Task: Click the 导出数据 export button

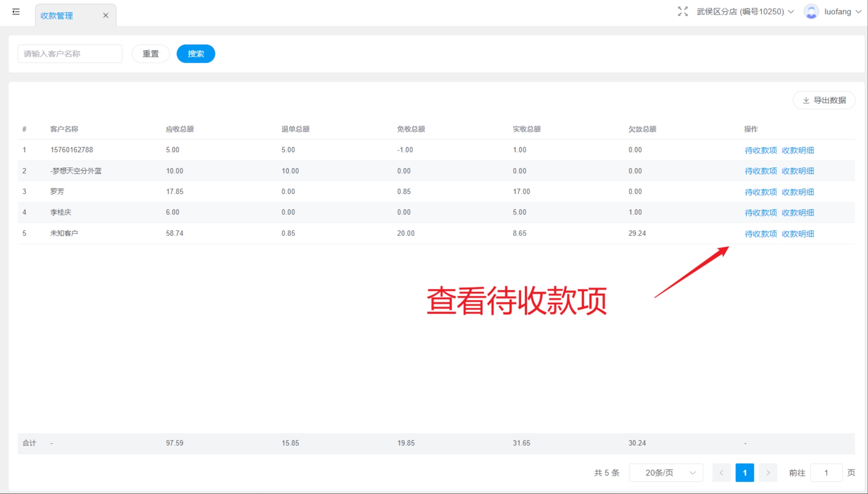Action: click(x=824, y=100)
